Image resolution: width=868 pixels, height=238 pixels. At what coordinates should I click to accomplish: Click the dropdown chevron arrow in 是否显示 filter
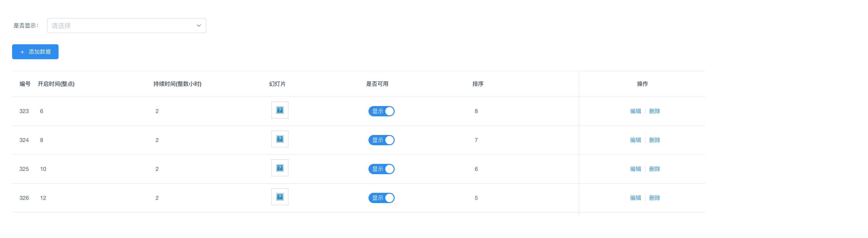[199, 26]
